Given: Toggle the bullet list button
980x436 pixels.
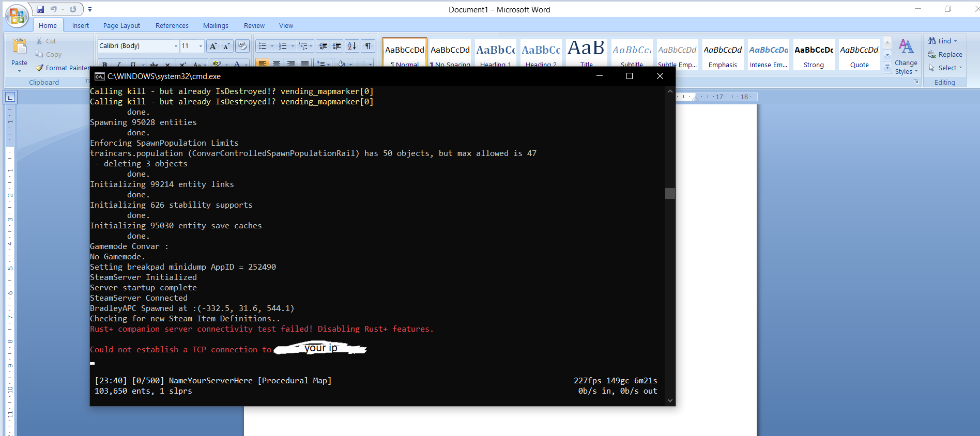Looking at the screenshot, I should coord(263,46).
